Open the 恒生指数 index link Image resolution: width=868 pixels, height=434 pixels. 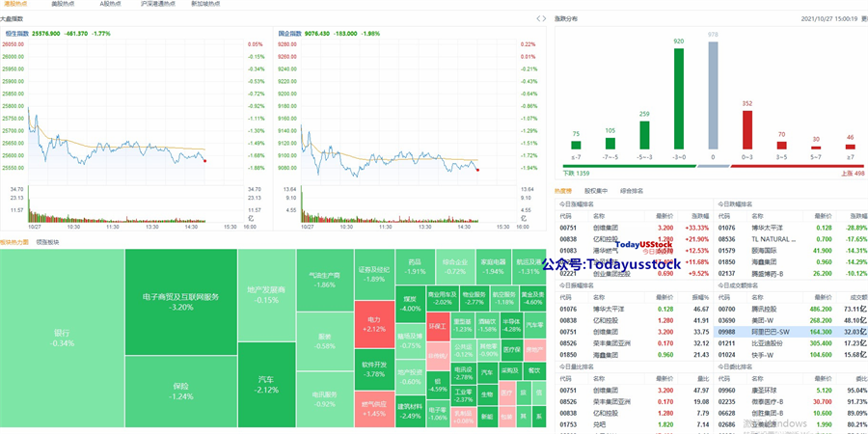tap(17, 34)
